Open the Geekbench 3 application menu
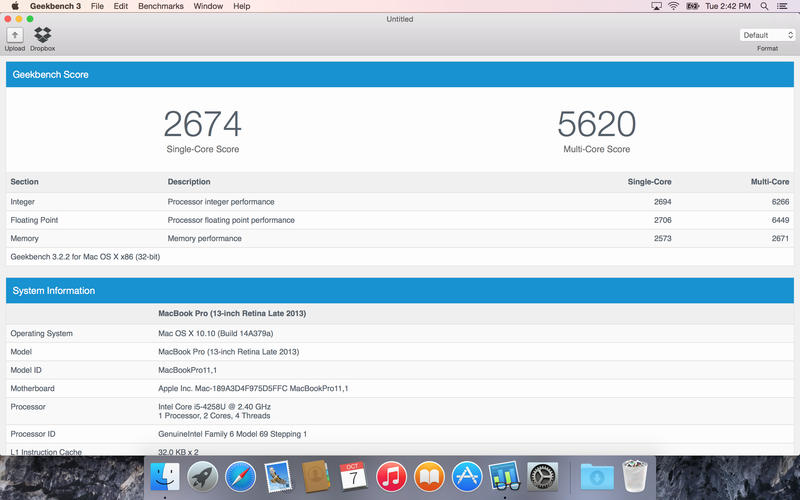 pos(55,6)
